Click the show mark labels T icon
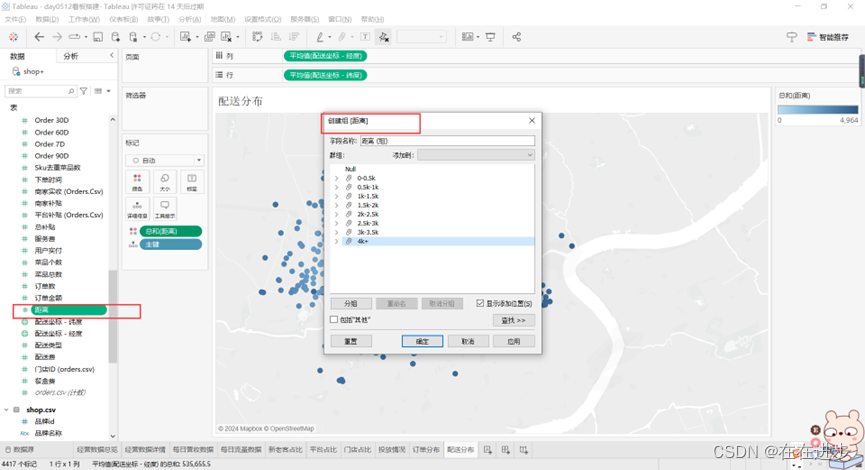Image resolution: width=865 pixels, height=470 pixels. coord(365,37)
